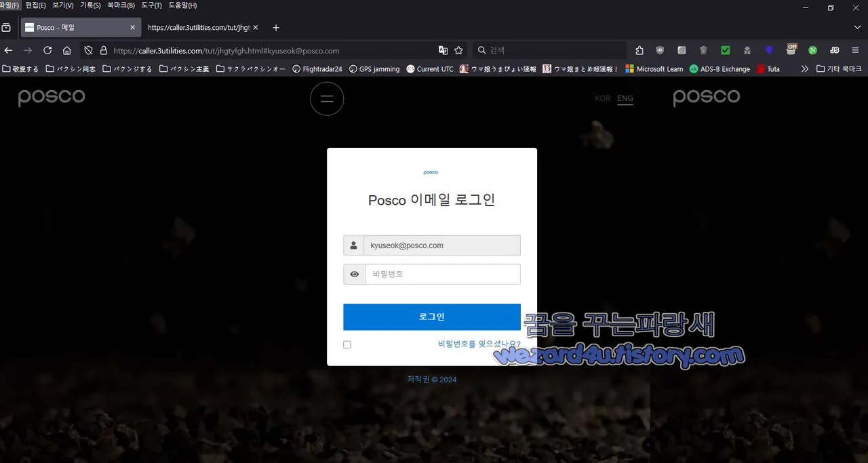
Task: Open a new browser tab
Action: click(276, 28)
